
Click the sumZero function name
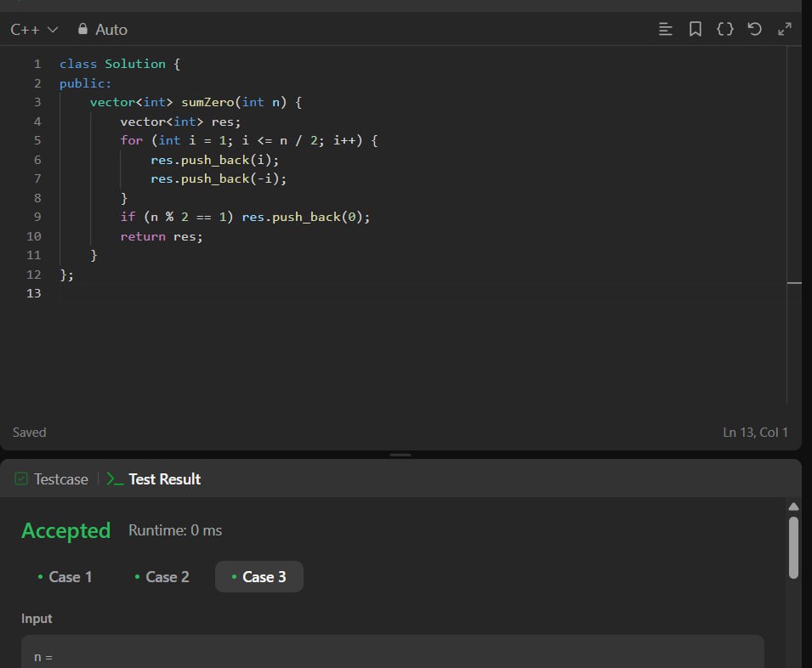coord(207,103)
